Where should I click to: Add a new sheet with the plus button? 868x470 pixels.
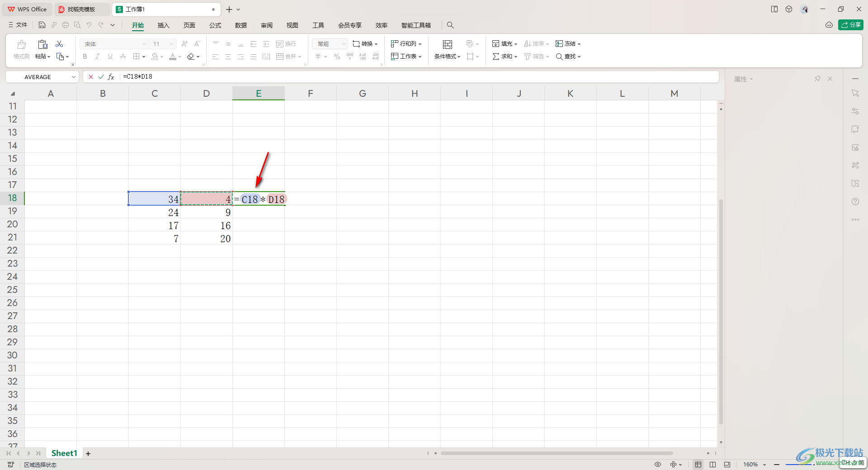click(88, 454)
